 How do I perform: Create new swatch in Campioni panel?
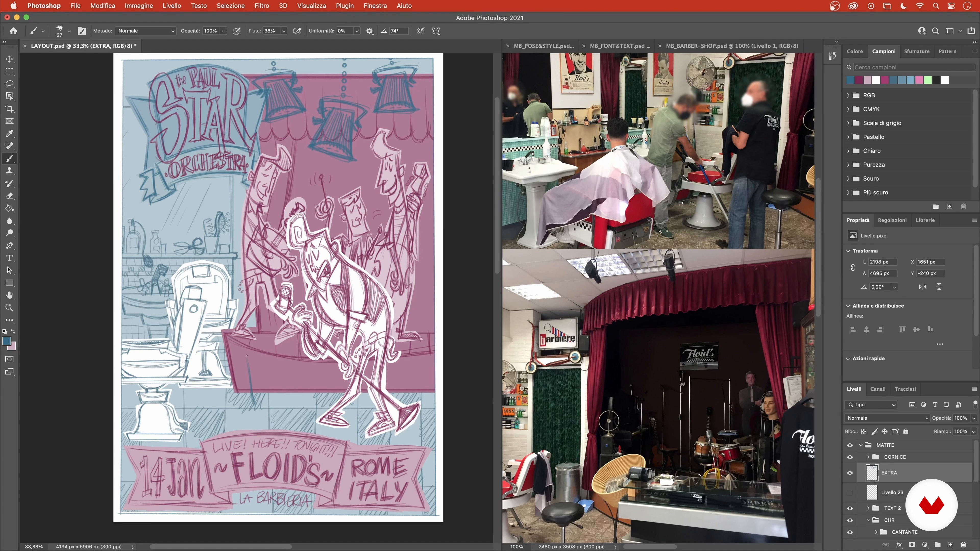click(950, 206)
